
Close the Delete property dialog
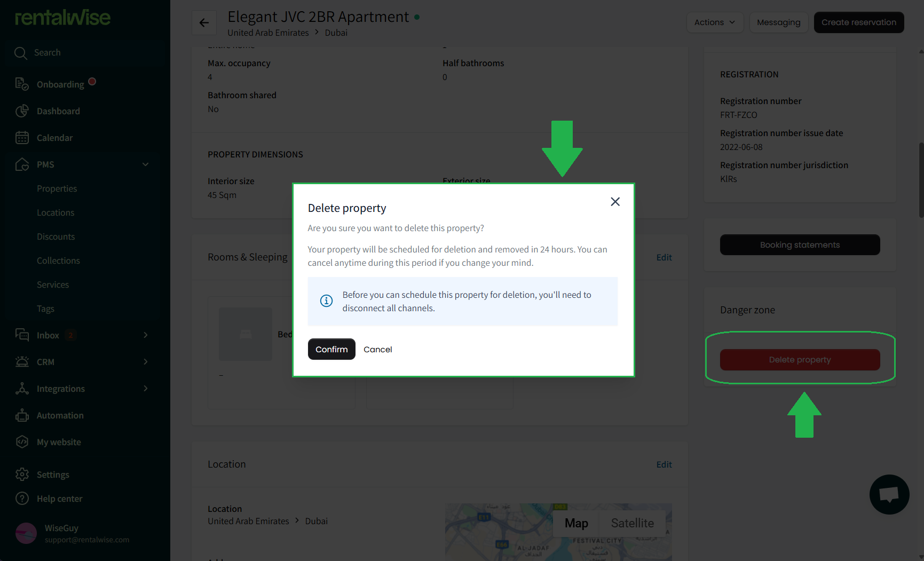coord(615,202)
